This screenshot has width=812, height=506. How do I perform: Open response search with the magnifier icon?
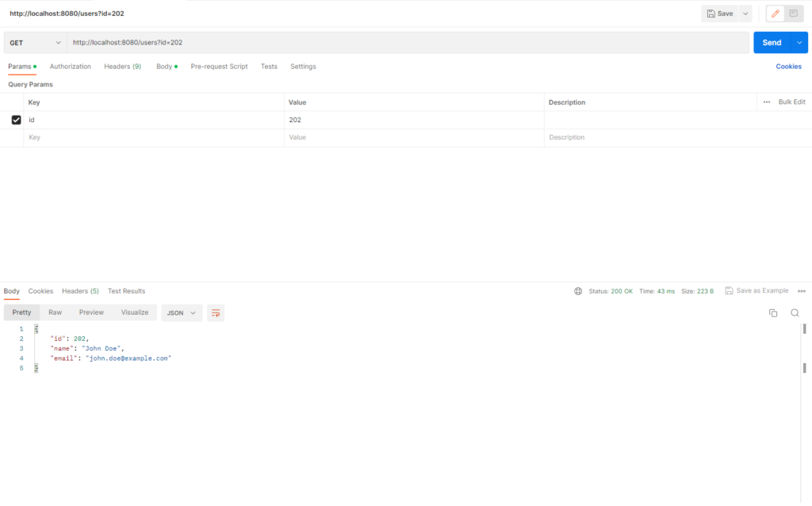tap(795, 312)
